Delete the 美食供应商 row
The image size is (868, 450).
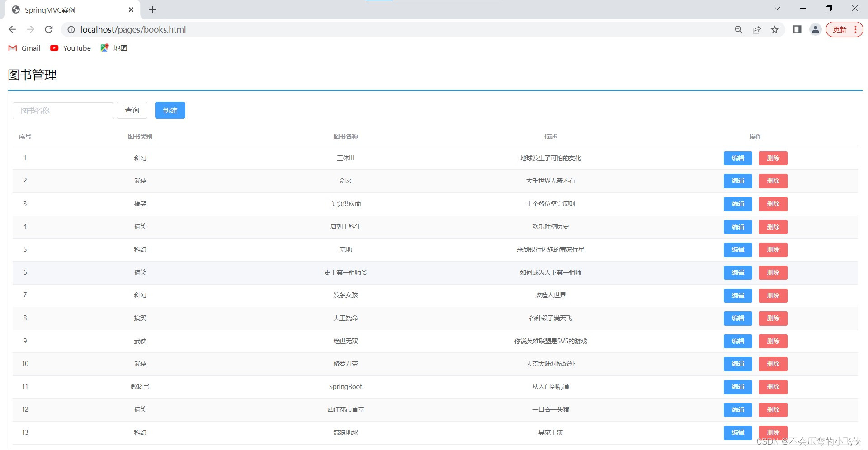coord(773,204)
